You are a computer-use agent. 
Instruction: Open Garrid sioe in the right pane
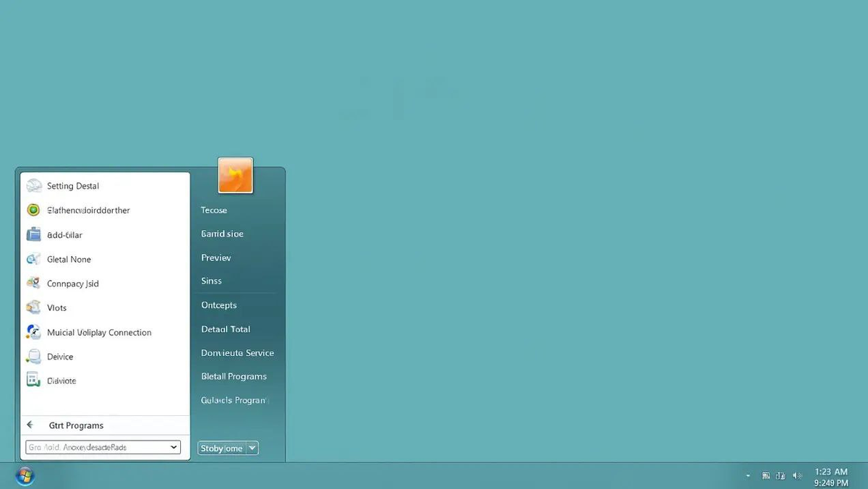(222, 234)
